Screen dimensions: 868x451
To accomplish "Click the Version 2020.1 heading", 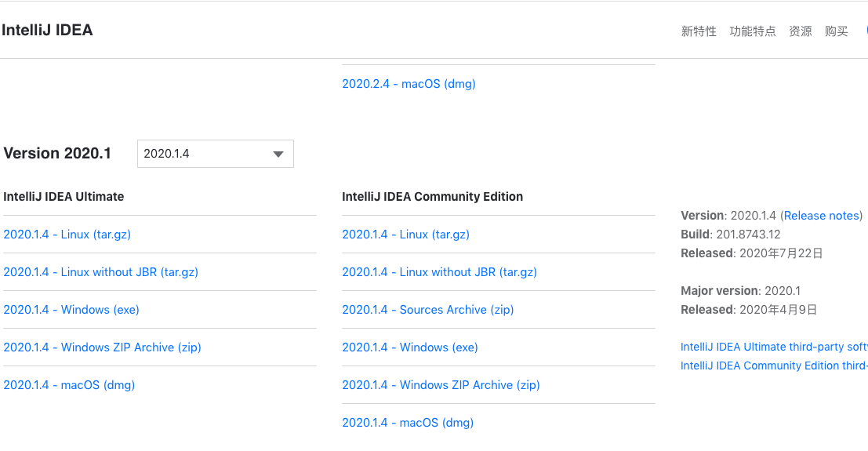I will [57, 153].
